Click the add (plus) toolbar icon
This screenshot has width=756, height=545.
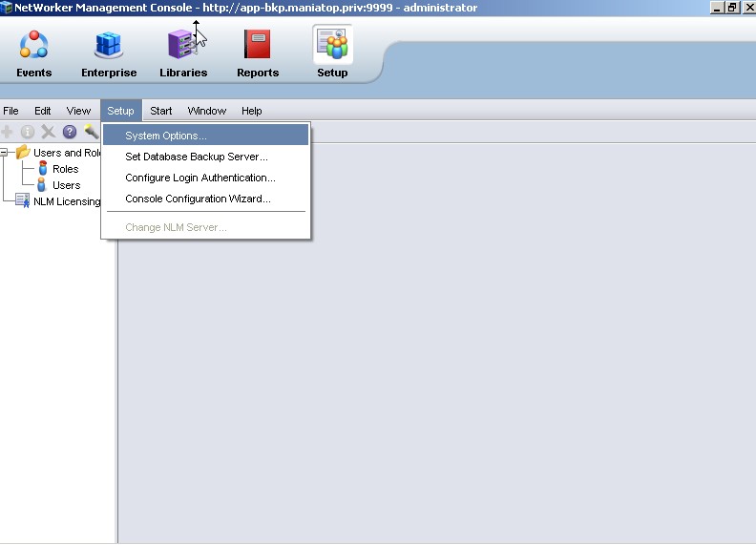[7, 132]
